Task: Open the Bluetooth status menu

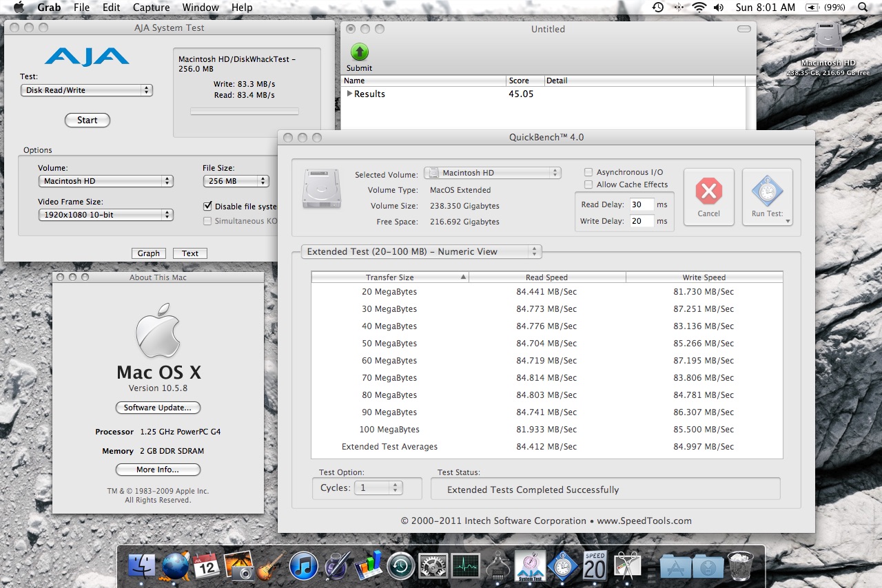Action: (x=679, y=8)
